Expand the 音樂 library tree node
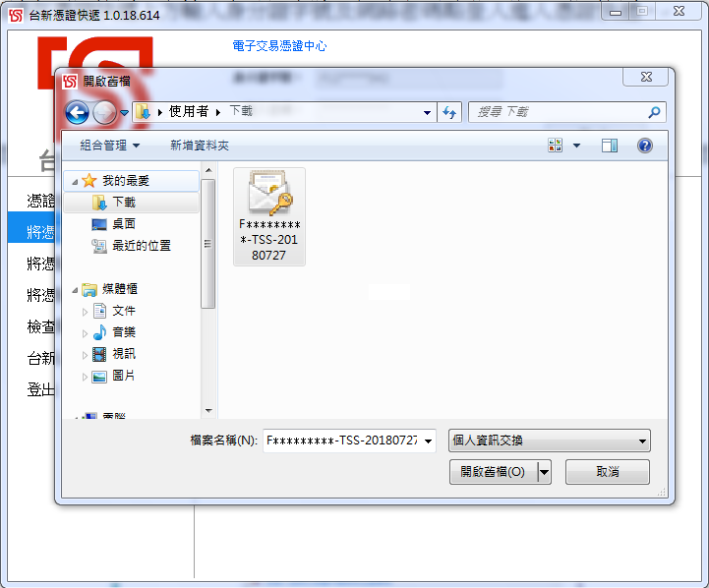This screenshot has width=709, height=588. (86, 333)
